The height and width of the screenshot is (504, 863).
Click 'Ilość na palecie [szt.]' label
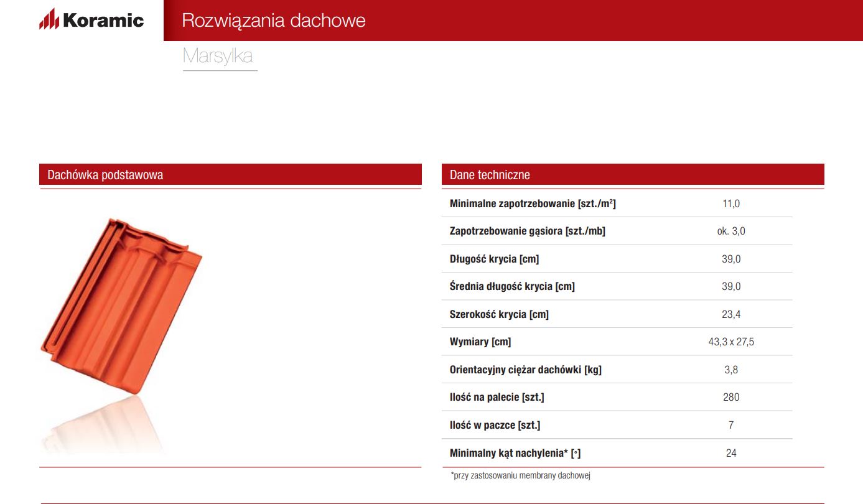tap(497, 398)
